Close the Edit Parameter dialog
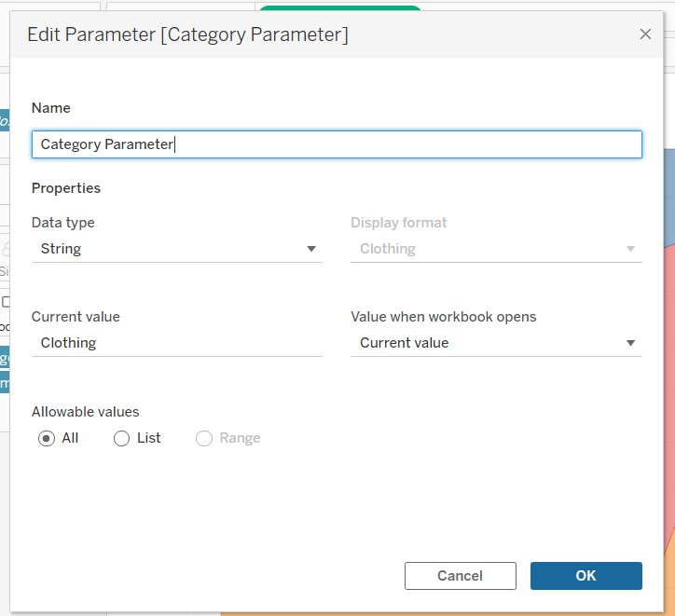 645,34
